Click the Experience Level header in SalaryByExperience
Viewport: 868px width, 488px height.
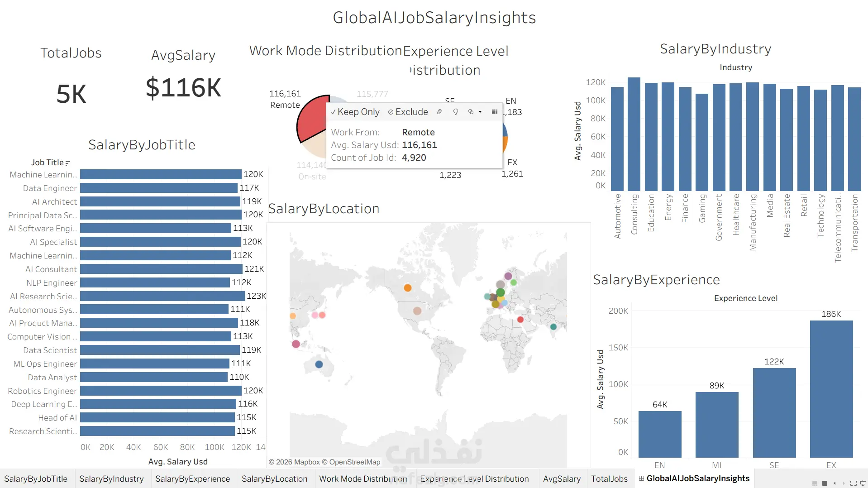(x=746, y=298)
